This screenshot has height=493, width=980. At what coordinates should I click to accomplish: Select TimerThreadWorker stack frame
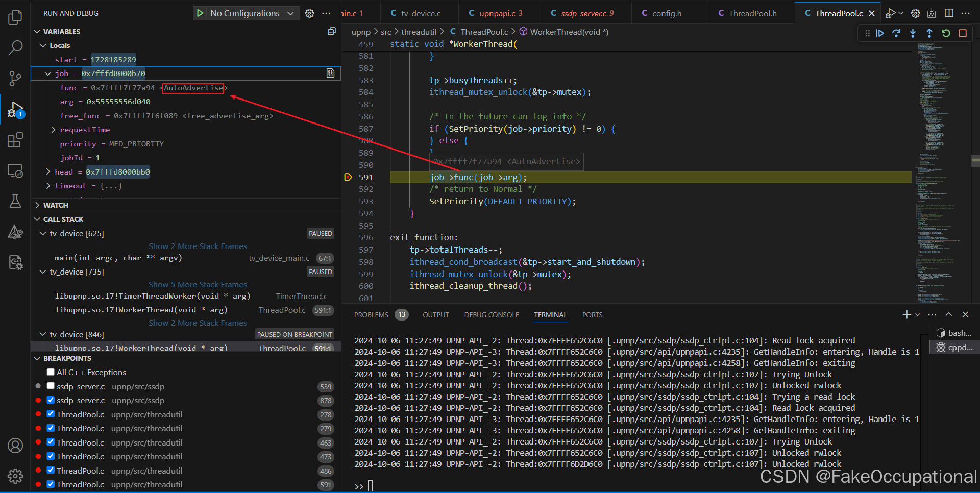(185, 296)
